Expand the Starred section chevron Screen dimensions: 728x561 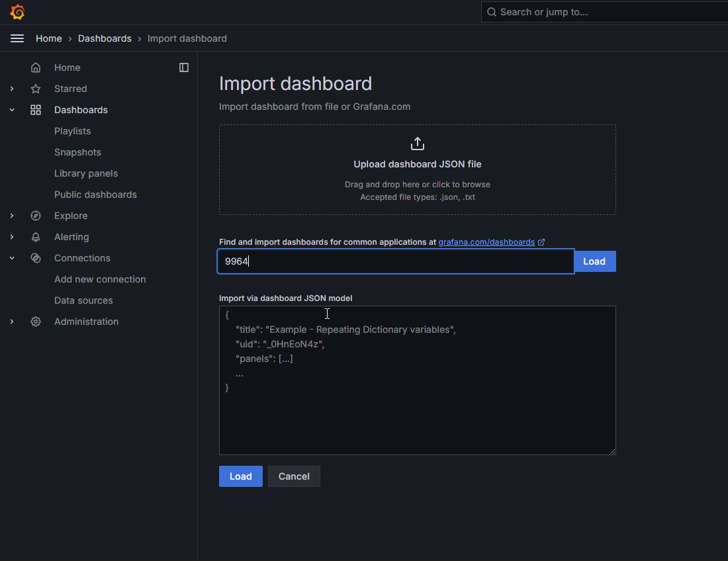pyautogui.click(x=12, y=89)
